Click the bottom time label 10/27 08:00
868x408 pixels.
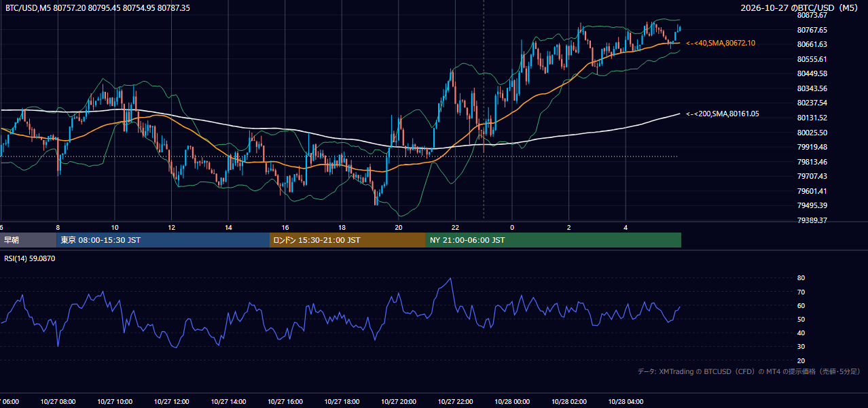tap(58, 401)
